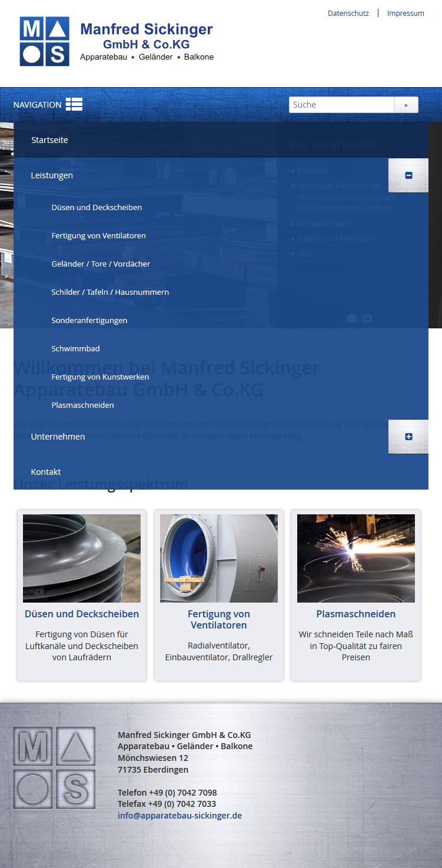Select Plasmaschneiden submenu entry

click(x=82, y=405)
